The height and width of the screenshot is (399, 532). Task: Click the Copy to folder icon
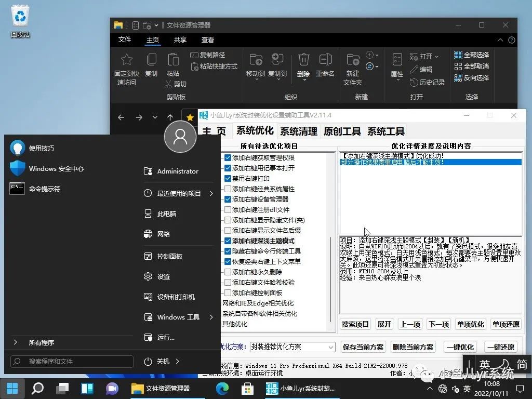[x=277, y=59]
